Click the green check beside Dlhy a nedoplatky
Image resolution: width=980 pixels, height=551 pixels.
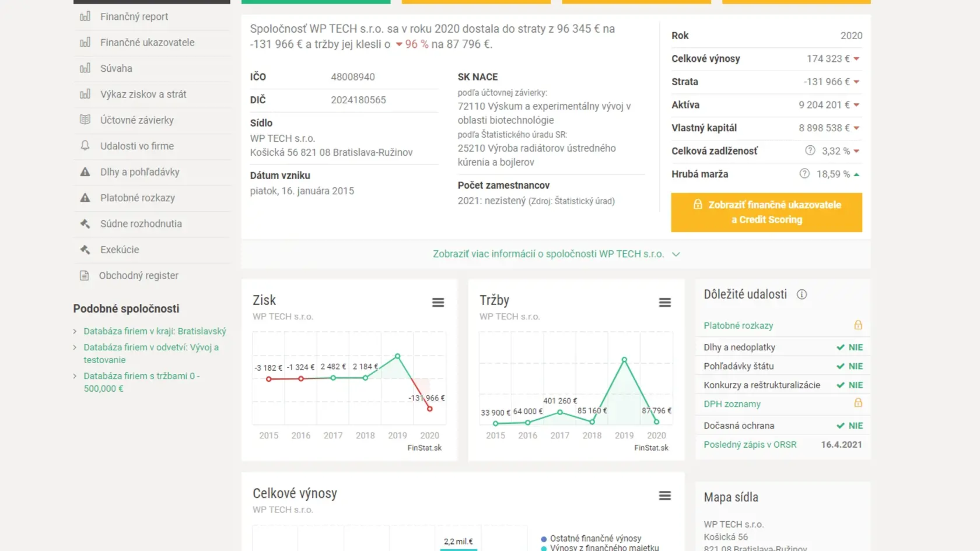coord(841,348)
